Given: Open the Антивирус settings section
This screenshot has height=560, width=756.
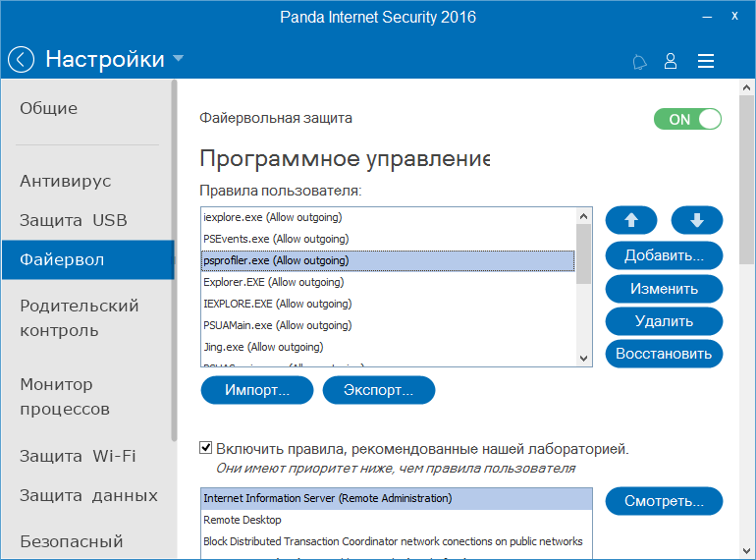Looking at the screenshot, I should 66,182.
